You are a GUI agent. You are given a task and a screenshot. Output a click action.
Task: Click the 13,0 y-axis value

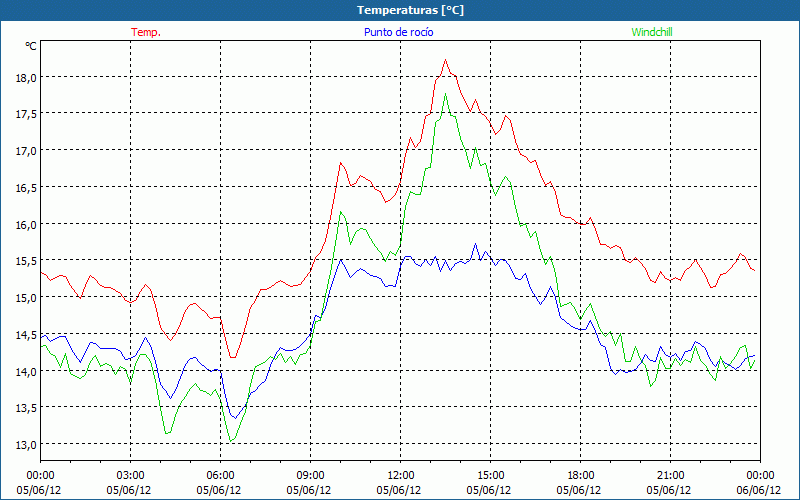(x=26, y=444)
